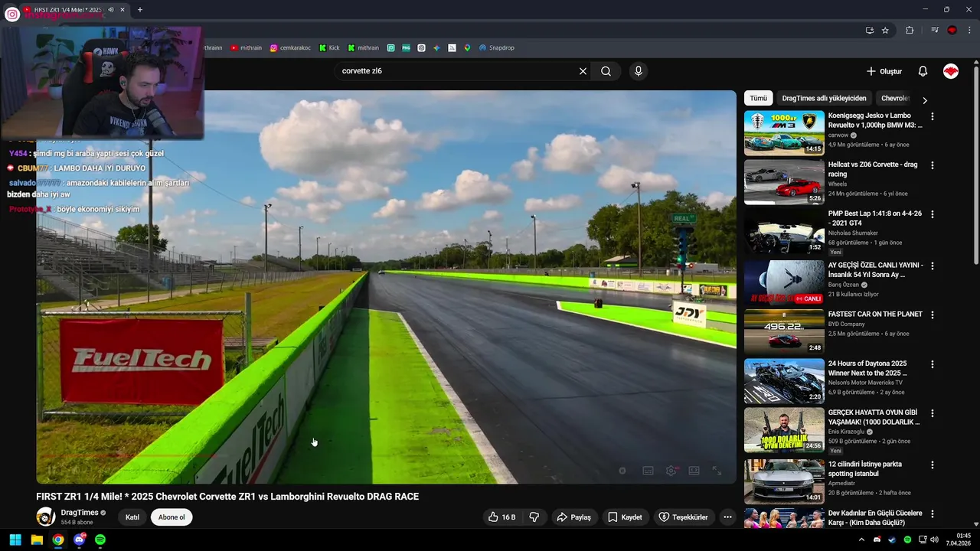This screenshot has height=551, width=980.
Task: Open the YouTube account avatar menu
Action: point(951,71)
